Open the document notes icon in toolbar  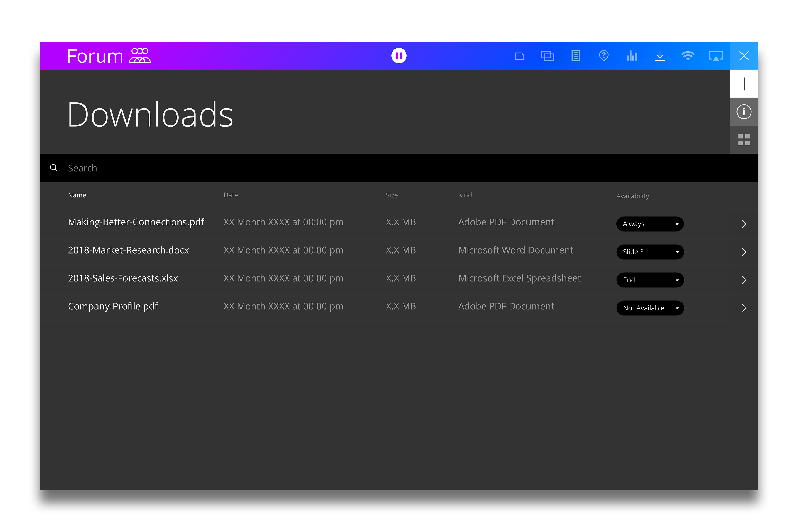(x=575, y=56)
